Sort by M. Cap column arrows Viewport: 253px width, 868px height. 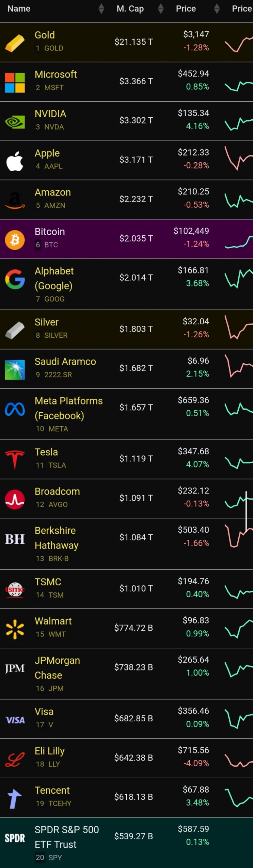click(161, 9)
